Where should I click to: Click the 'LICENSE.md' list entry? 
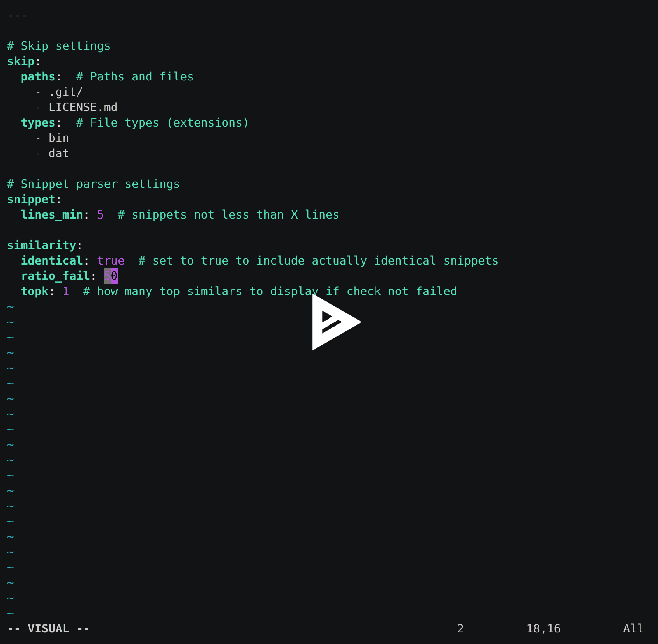[x=83, y=107]
